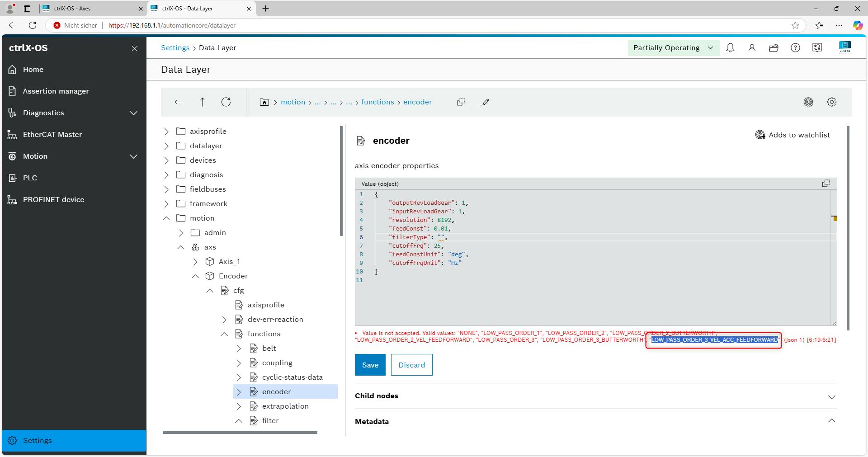The height and width of the screenshot is (457, 868).
Task: Open the Partially Operating state dropdown
Action: tap(673, 48)
